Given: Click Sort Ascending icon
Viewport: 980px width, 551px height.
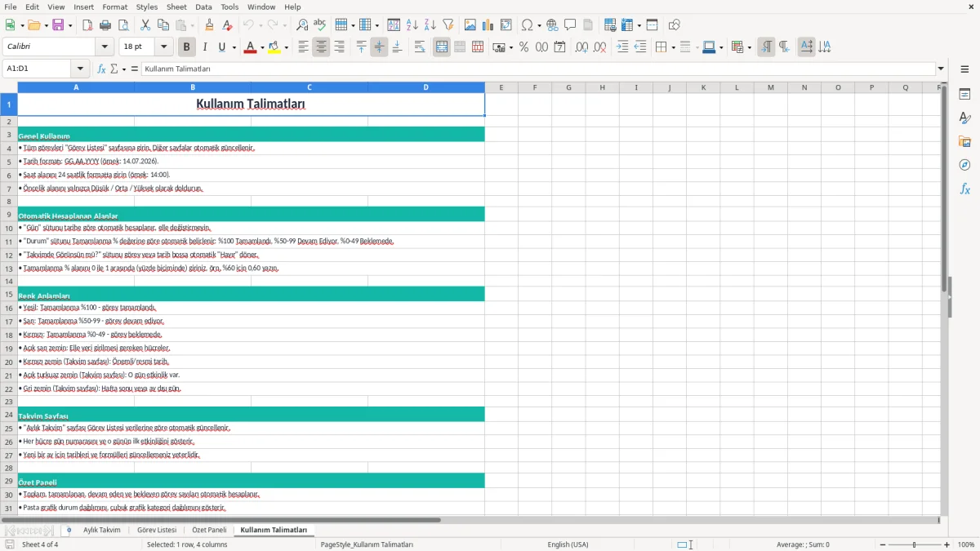Looking at the screenshot, I should click(412, 25).
